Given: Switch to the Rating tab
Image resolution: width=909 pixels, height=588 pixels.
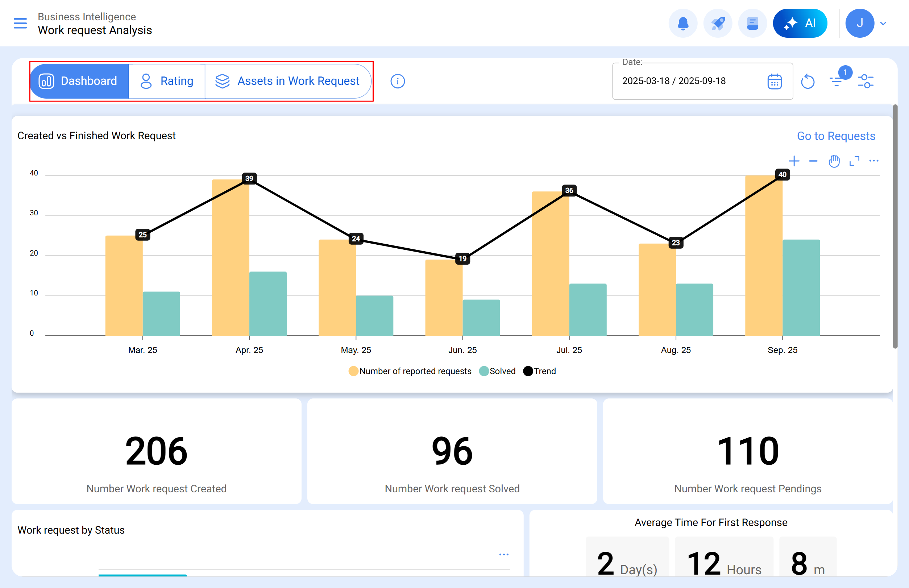Looking at the screenshot, I should click(167, 81).
